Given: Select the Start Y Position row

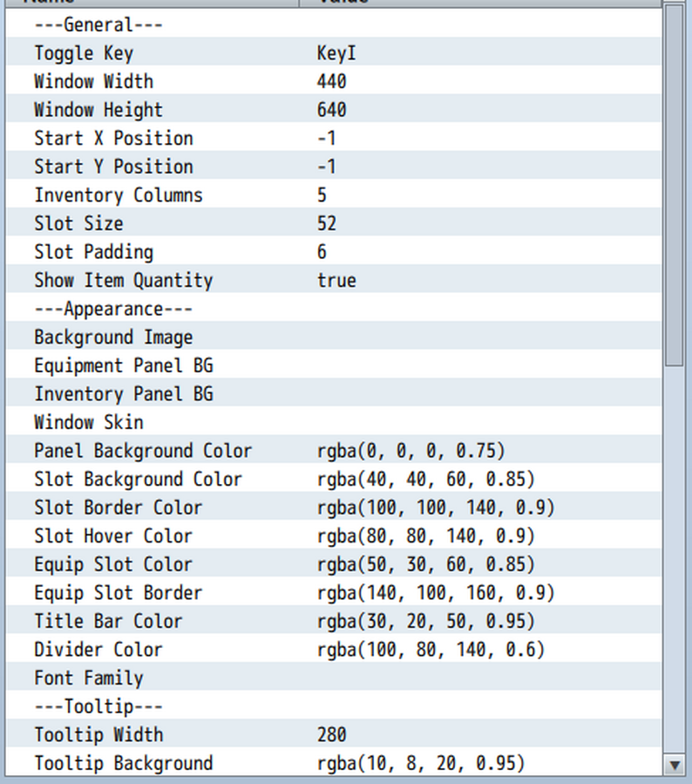Looking at the screenshot, I should (334, 167).
